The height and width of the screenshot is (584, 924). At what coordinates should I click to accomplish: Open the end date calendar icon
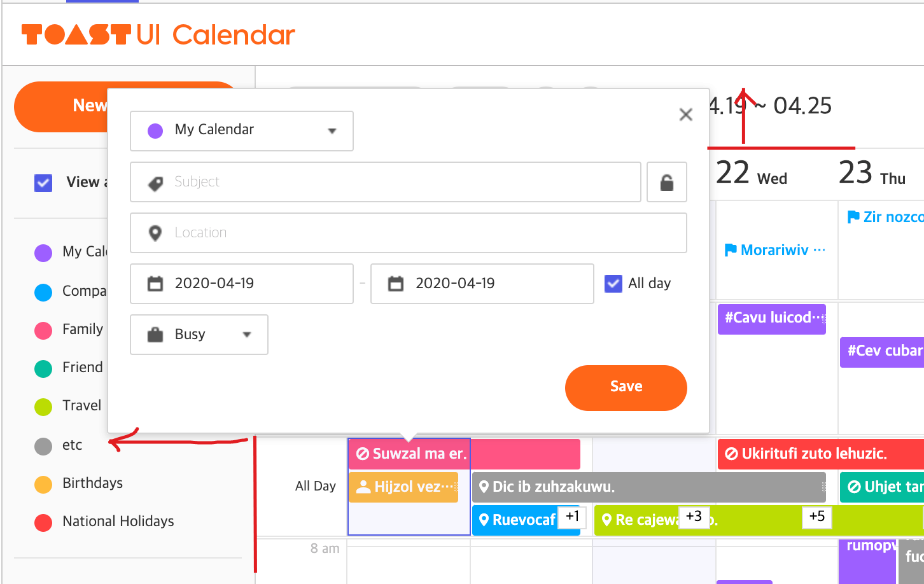pos(396,283)
